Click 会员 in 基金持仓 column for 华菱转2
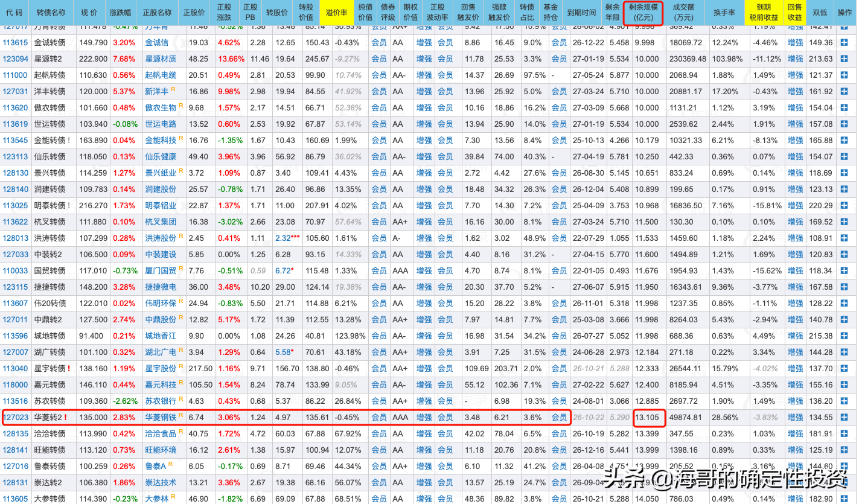 [x=559, y=417]
